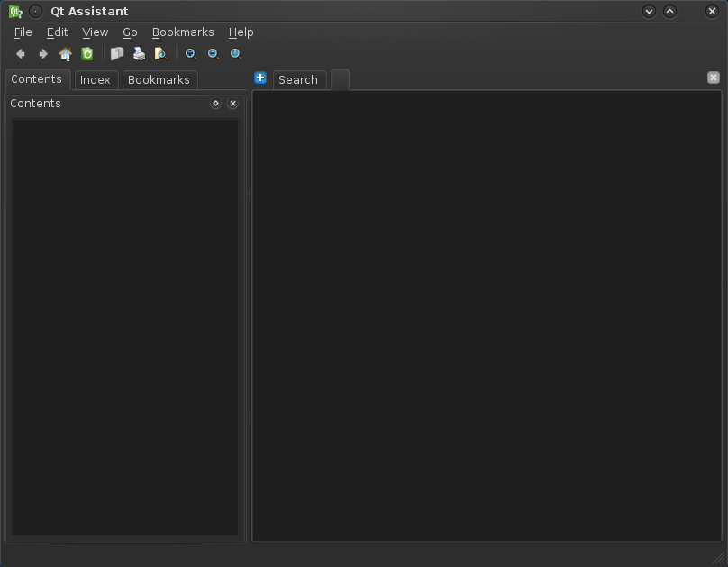Viewport: 728px width, 567px height.
Task: Open the Home page icon
Action: pyautogui.click(x=66, y=54)
